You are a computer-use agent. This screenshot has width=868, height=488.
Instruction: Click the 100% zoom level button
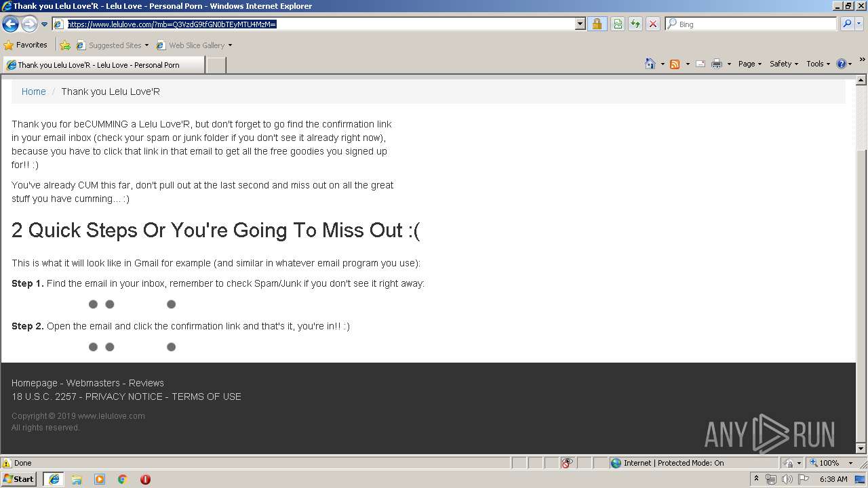point(824,463)
